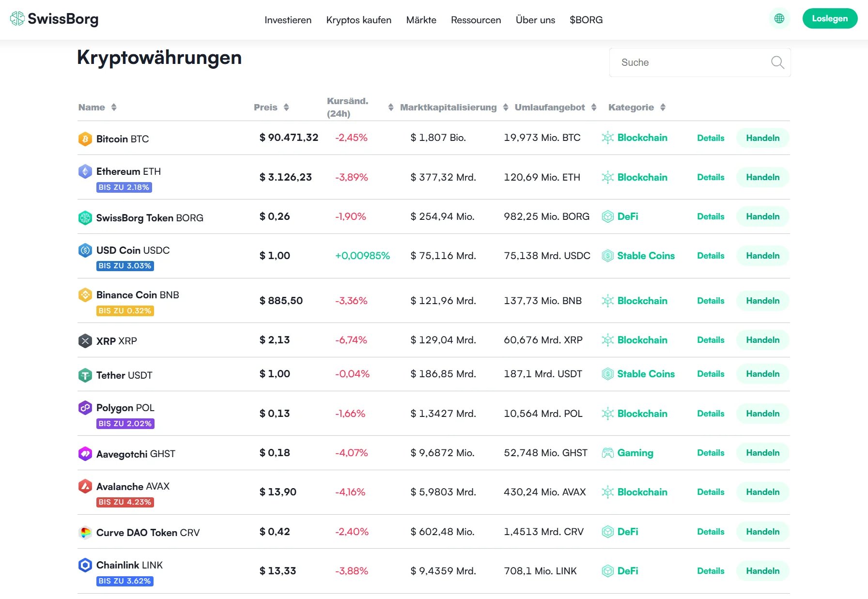The image size is (868, 599).
Task: Click DeFi category icon in Curve DAO row
Action: [607, 532]
